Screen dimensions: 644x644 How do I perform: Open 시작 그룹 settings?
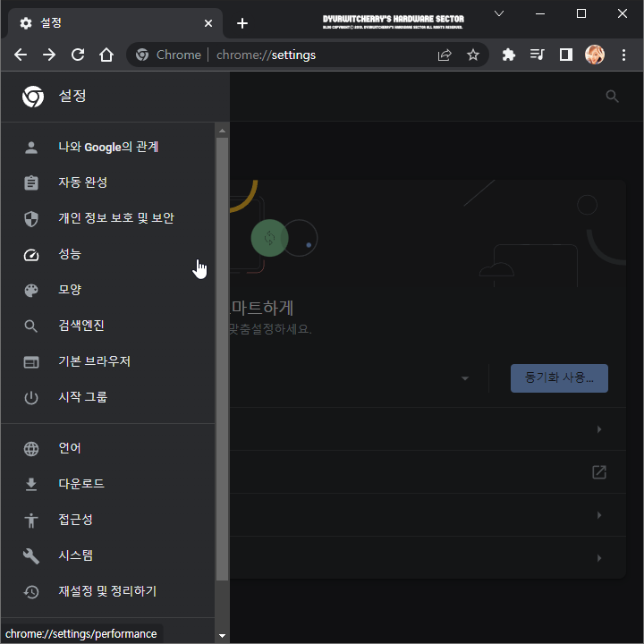[108, 397]
